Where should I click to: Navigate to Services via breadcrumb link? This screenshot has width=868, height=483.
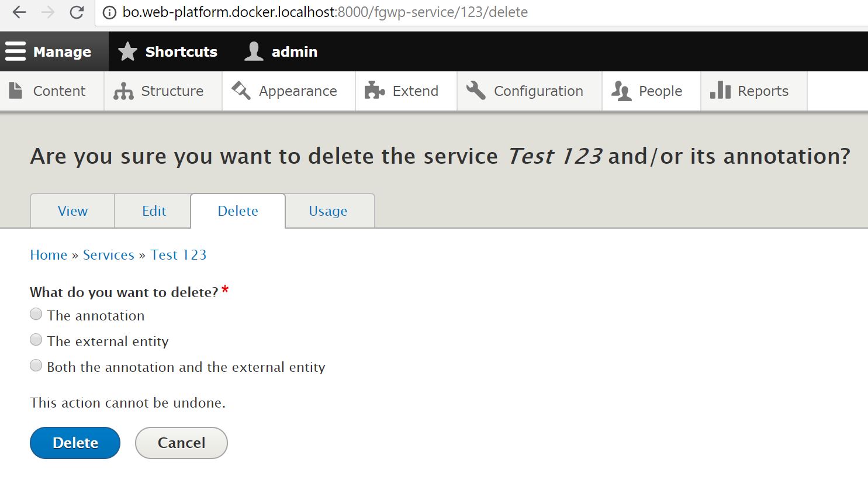[x=109, y=254]
